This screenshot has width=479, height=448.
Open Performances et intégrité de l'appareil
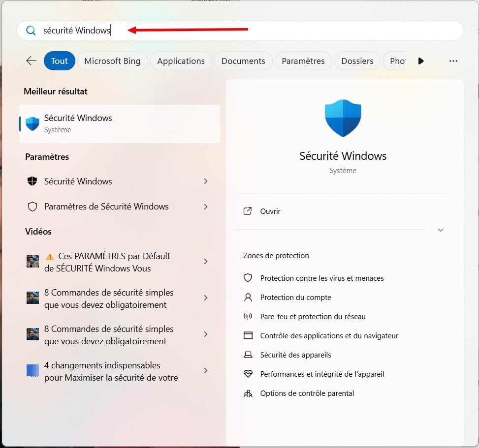pos(322,374)
